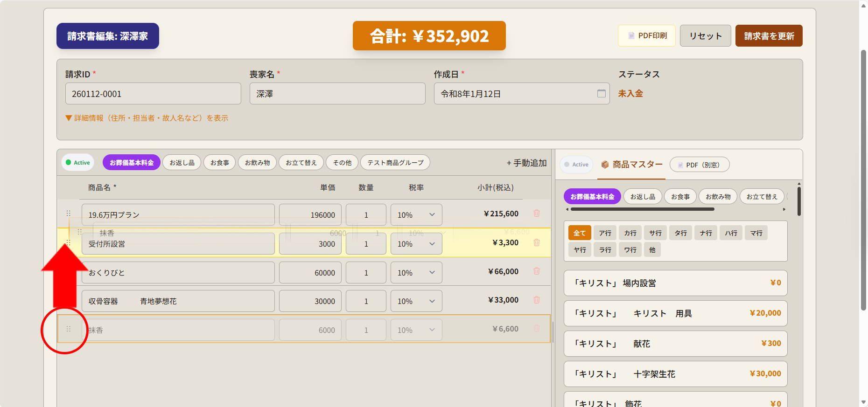Expand 詳細情報 details section
Image resolution: width=868 pixels, height=407 pixels.
[x=147, y=118]
